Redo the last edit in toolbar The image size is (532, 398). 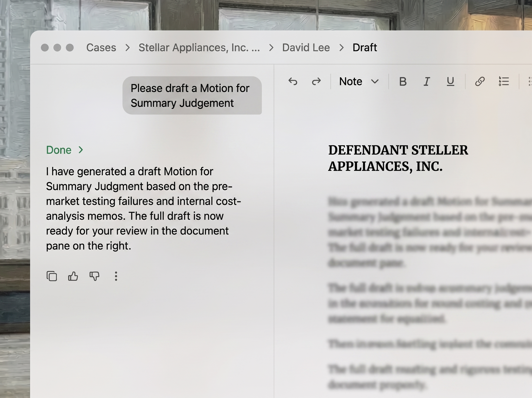click(316, 82)
